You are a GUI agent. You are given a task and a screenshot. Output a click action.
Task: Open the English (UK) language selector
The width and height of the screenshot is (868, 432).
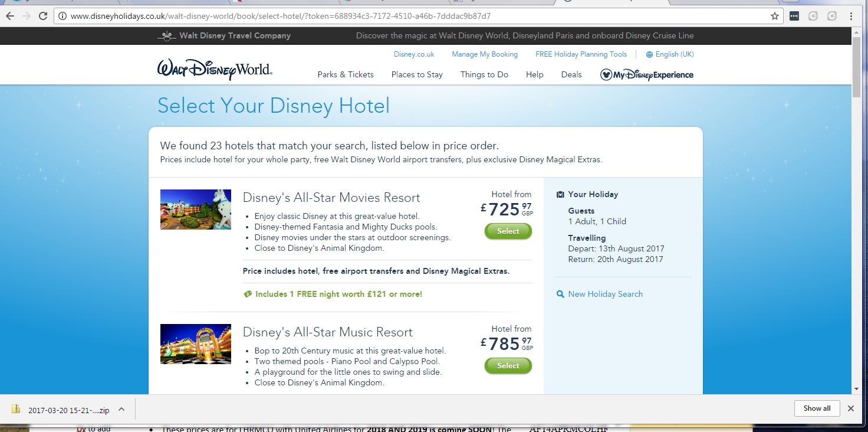(675, 54)
